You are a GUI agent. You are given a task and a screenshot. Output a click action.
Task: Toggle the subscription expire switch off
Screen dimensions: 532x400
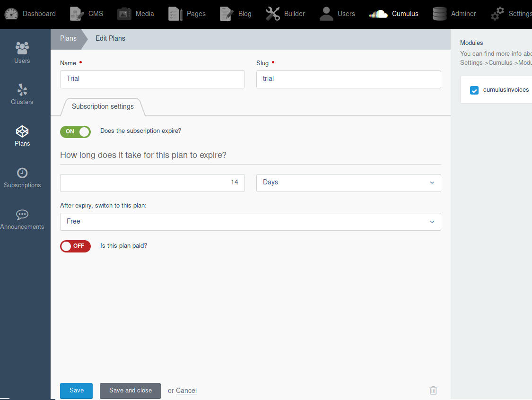(75, 131)
